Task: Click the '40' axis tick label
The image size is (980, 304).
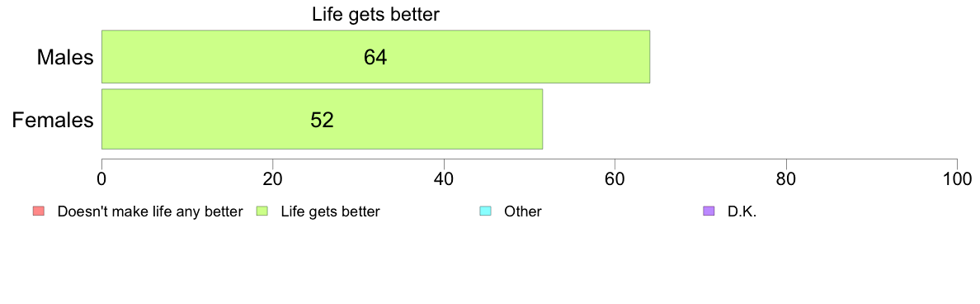Action: click(x=444, y=179)
